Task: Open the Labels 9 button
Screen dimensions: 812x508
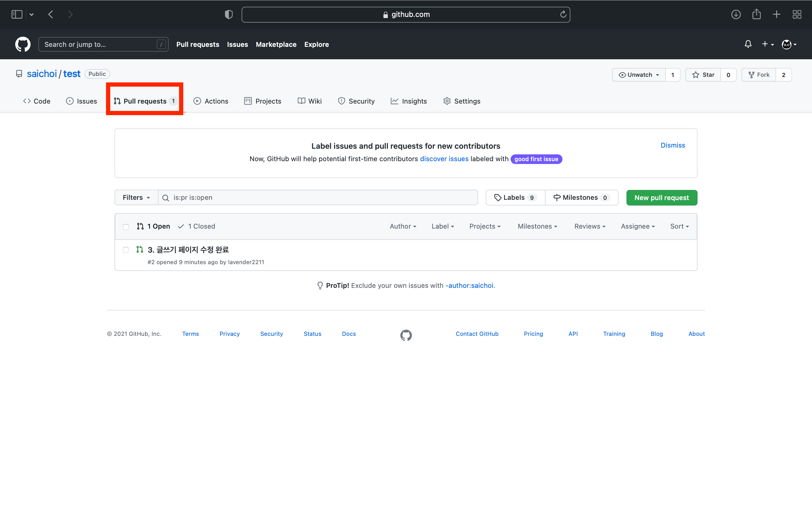Action: coord(515,198)
